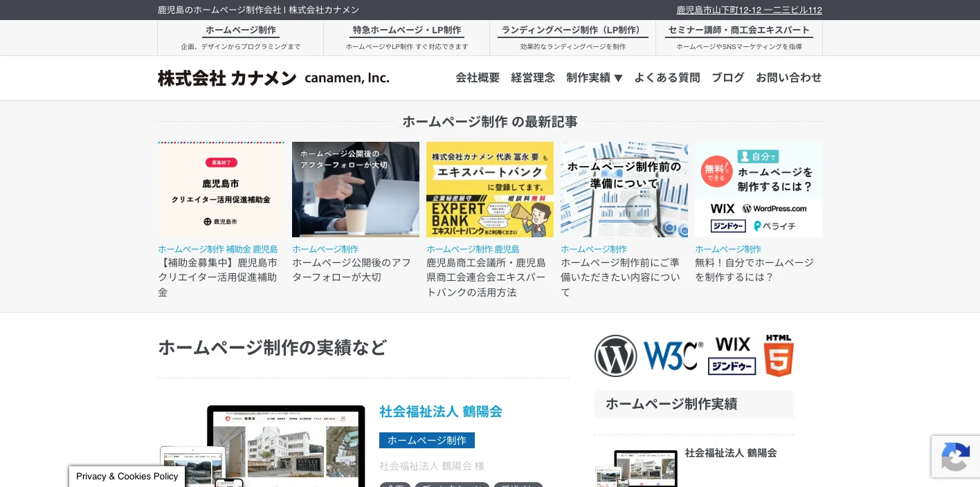Open the 鹿児島市クリエイター活用促進補助金 thumbnail
Viewport: 980px width, 487px height.
221,190
